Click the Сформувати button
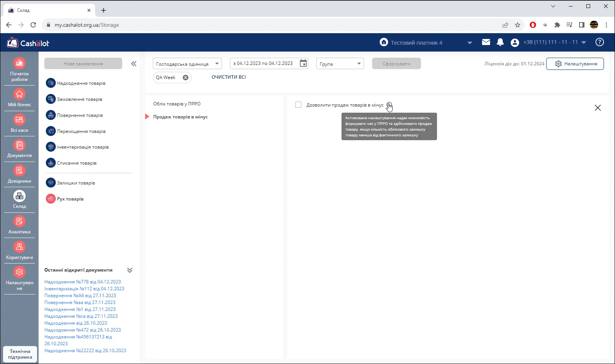Image resolution: width=615 pixels, height=364 pixels. tap(397, 63)
